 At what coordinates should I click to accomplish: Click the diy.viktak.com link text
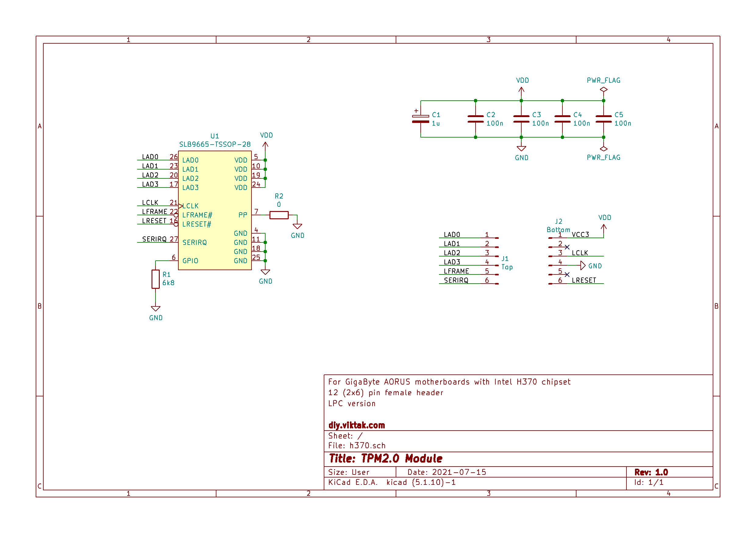click(x=357, y=425)
